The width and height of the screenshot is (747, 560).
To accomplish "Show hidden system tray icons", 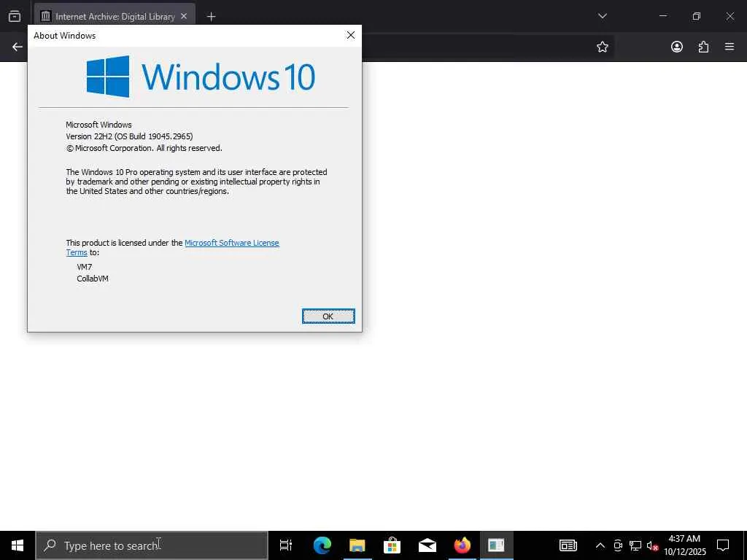I will point(600,545).
